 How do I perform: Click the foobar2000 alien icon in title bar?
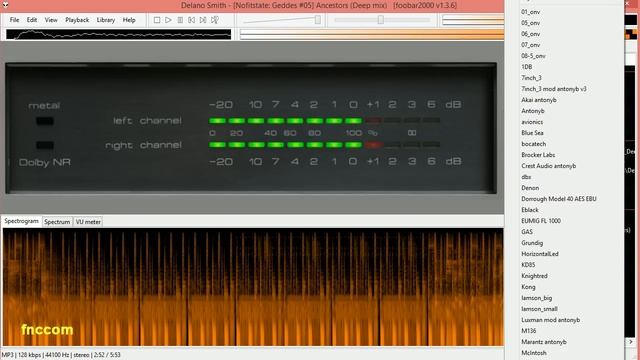click(5, 5)
